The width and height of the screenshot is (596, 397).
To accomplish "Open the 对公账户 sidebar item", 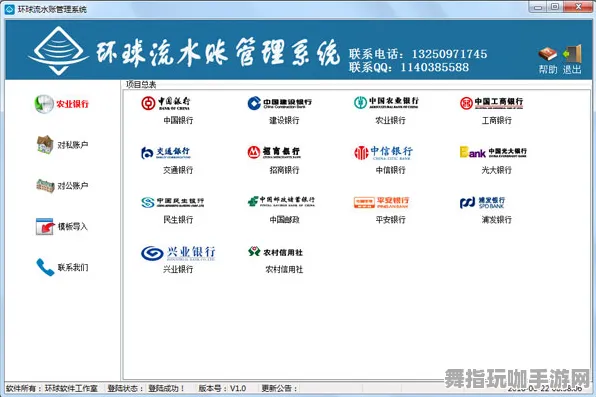I will point(62,186).
